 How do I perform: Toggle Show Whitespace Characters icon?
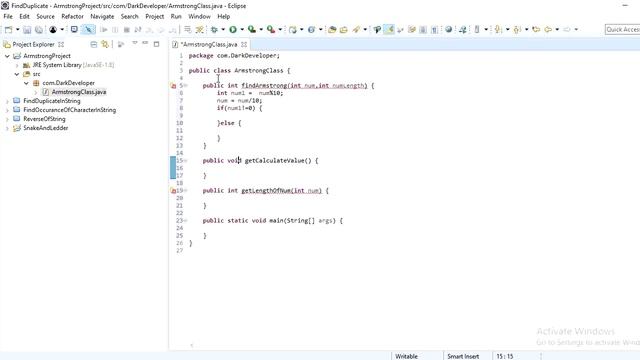tap(434, 29)
